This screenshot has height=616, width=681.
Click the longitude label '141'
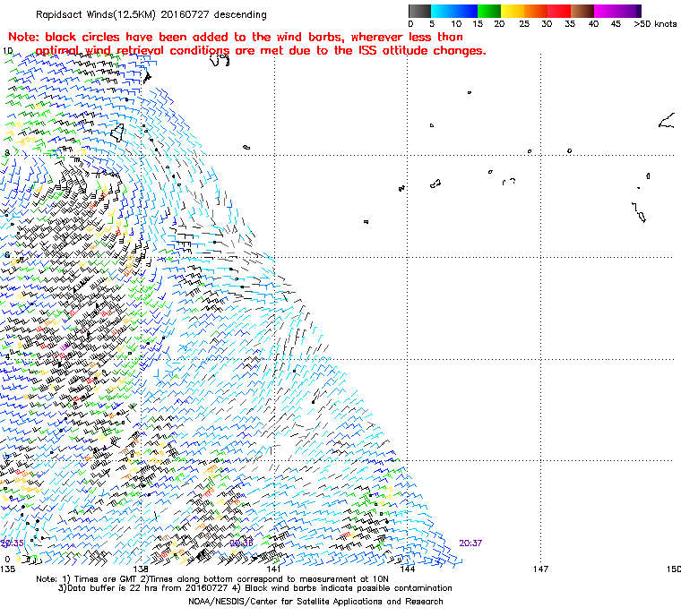(x=273, y=569)
